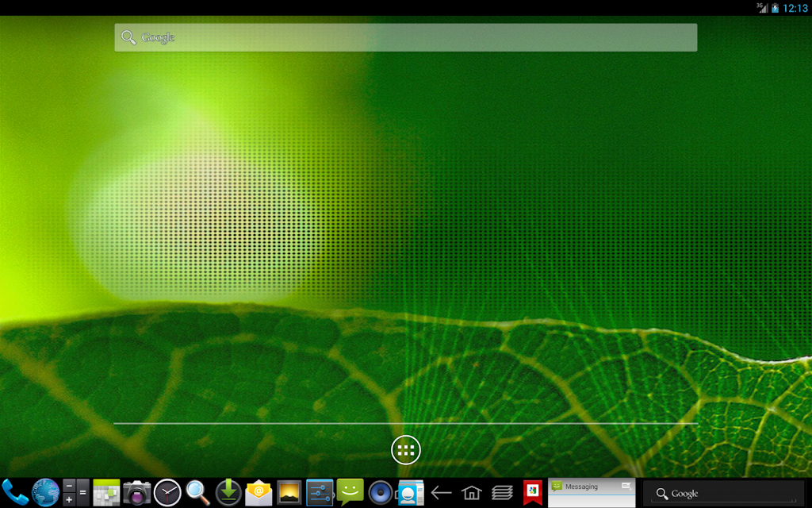Open the all apps drawer button
Viewport: 812px width, 508px height.
pos(406,450)
